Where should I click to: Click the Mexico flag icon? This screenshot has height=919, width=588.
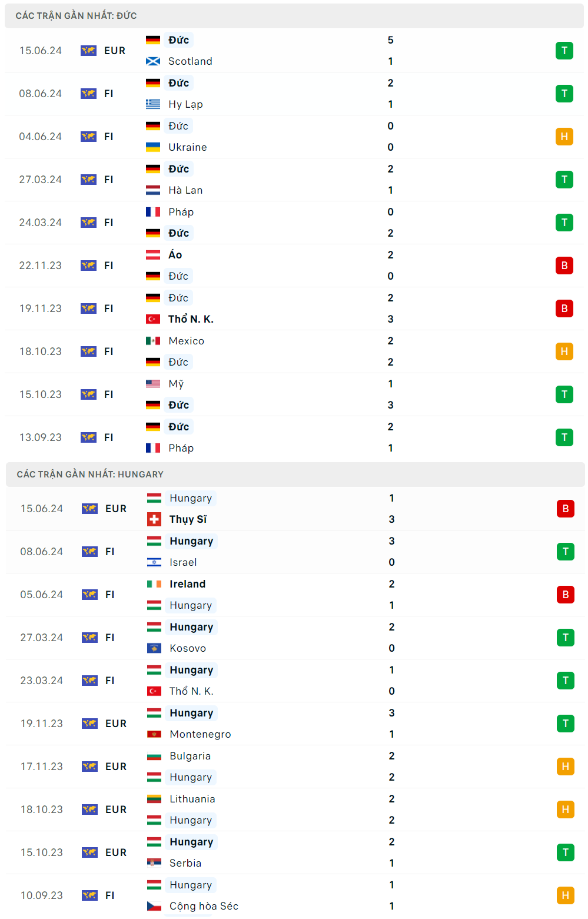click(153, 341)
